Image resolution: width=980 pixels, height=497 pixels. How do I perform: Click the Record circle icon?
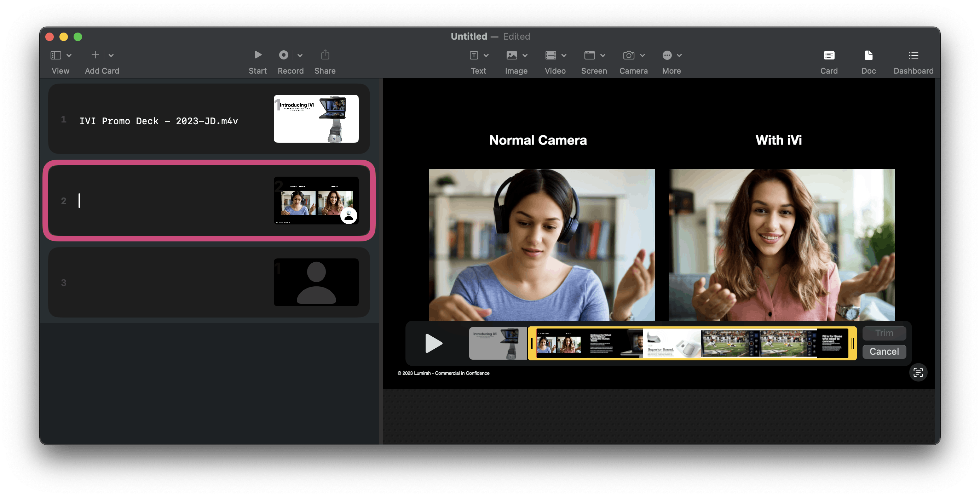pos(283,55)
